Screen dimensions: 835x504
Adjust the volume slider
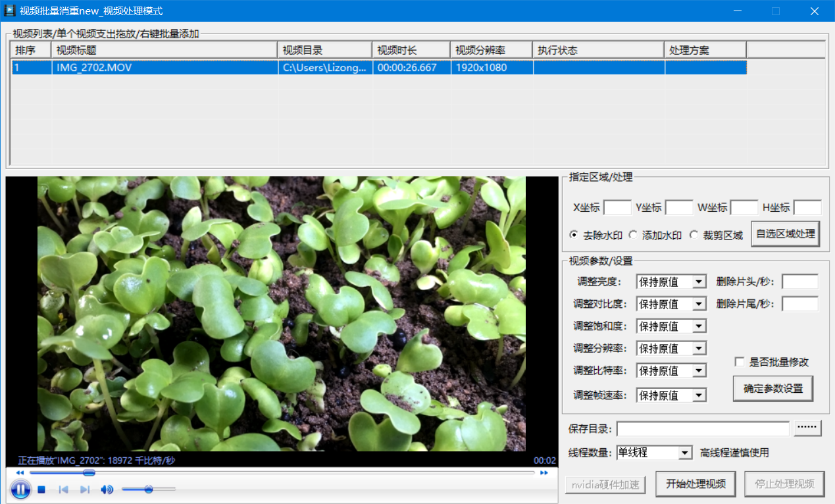[149, 489]
